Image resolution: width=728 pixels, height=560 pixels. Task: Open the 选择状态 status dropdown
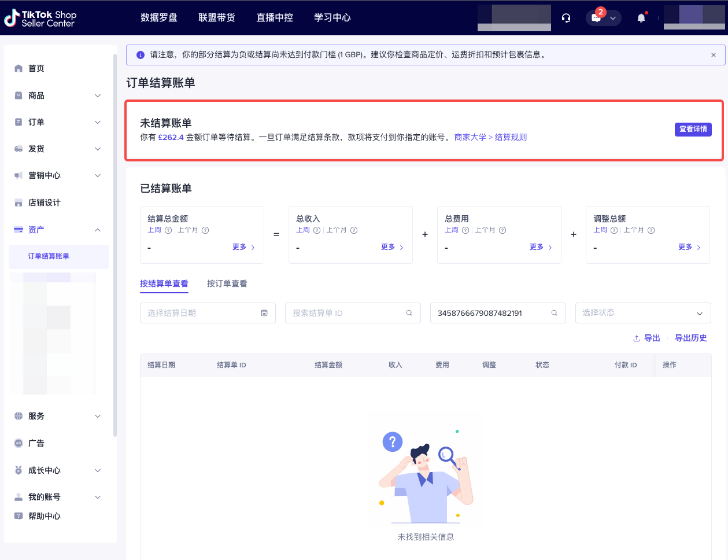642,313
